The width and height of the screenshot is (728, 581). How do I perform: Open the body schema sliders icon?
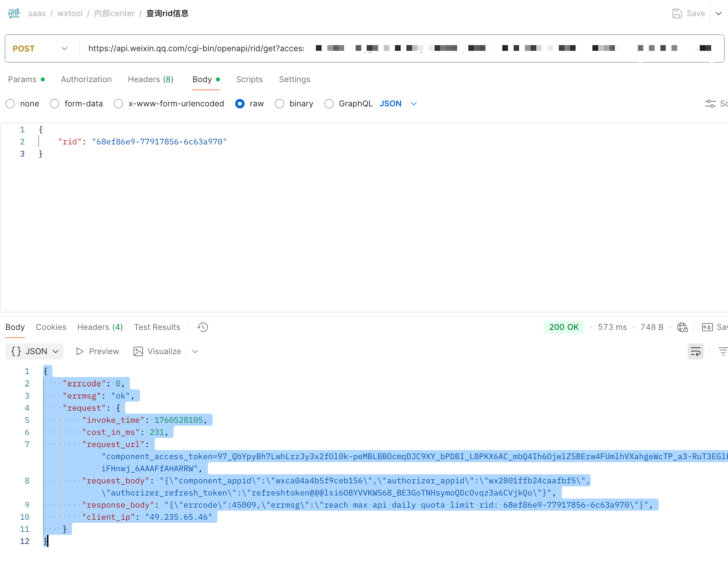[x=710, y=104]
